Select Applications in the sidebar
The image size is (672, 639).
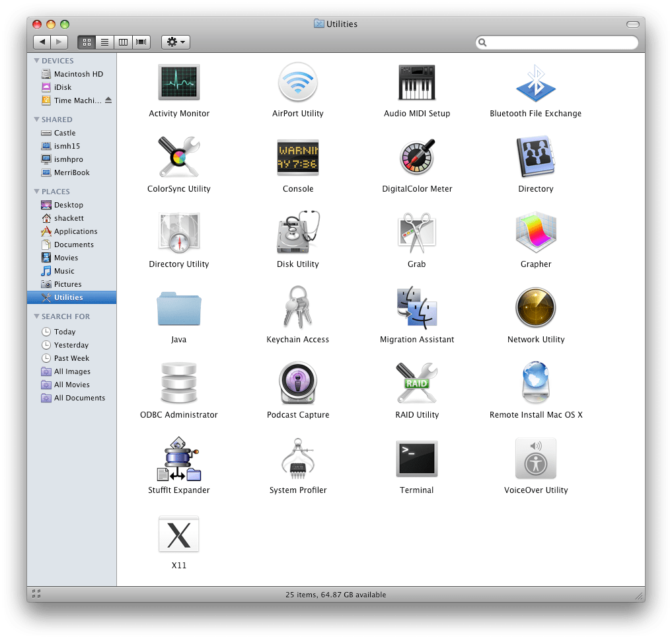75,231
